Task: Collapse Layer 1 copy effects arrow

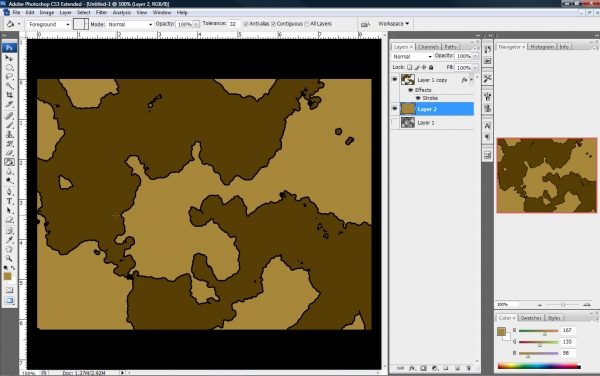Action: (471, 80)
